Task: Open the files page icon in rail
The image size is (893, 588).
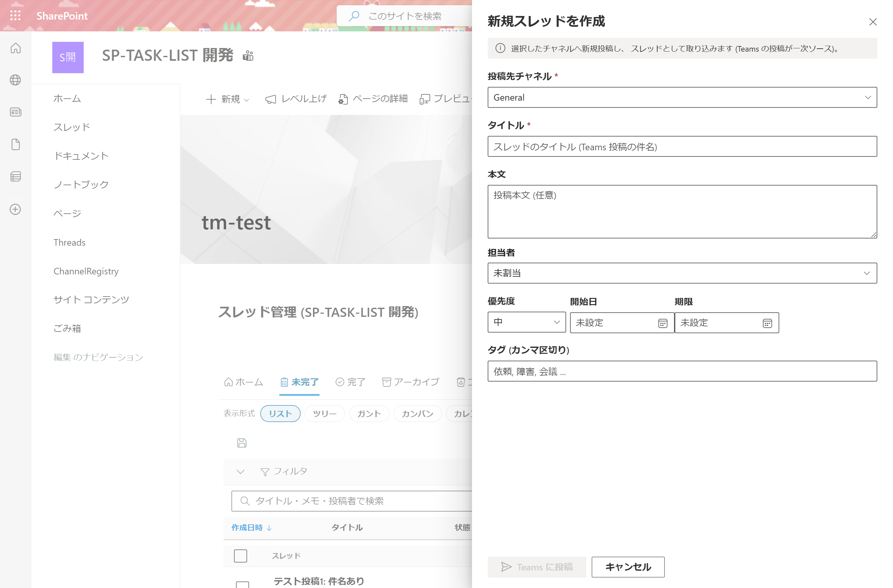Action: 15,144
